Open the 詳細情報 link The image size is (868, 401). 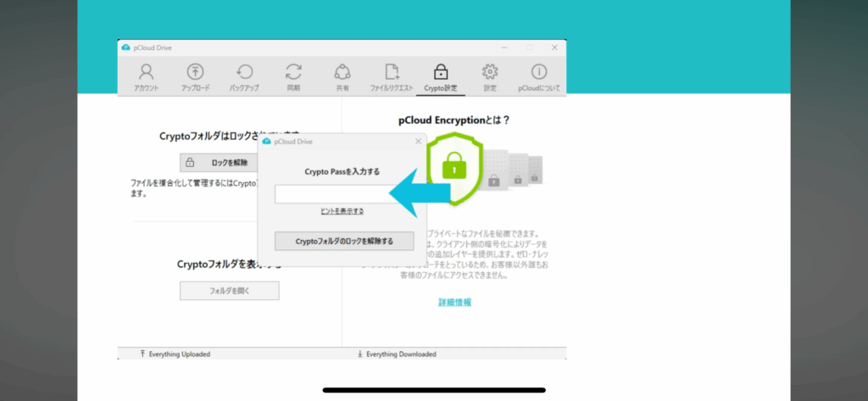click(455, 303)
